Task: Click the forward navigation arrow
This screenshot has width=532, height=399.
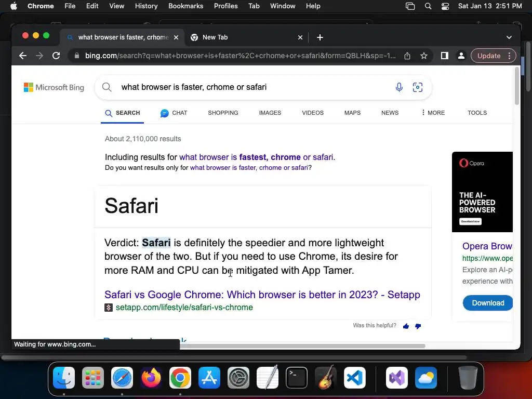Action: point(39,56)
